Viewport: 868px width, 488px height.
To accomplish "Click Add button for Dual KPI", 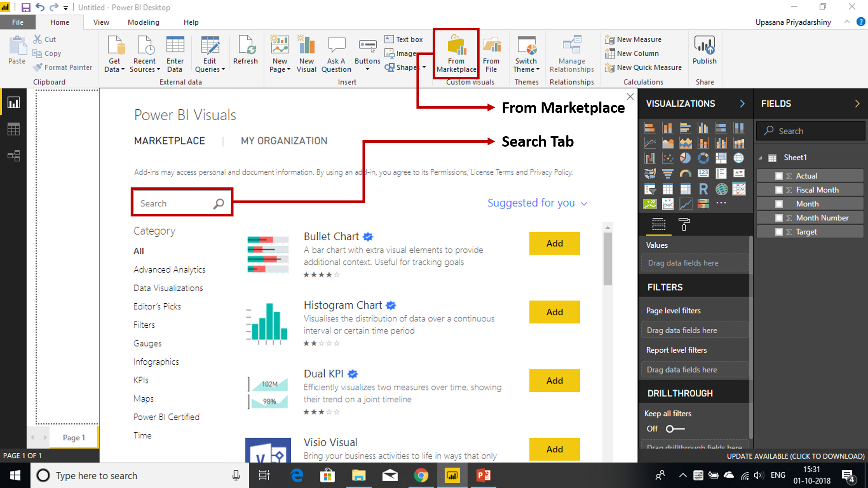I will pos(554,380).
